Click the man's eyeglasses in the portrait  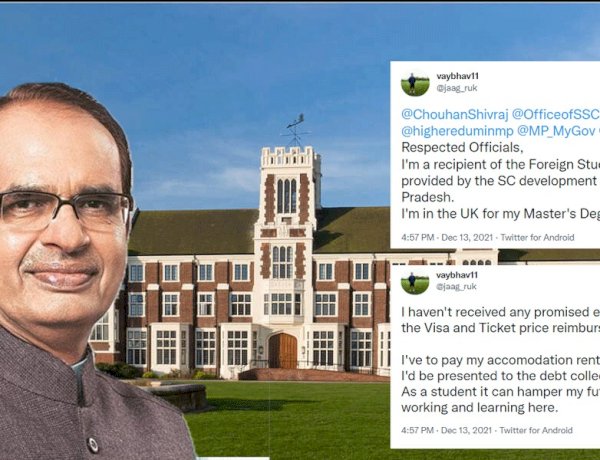[65, 209]
